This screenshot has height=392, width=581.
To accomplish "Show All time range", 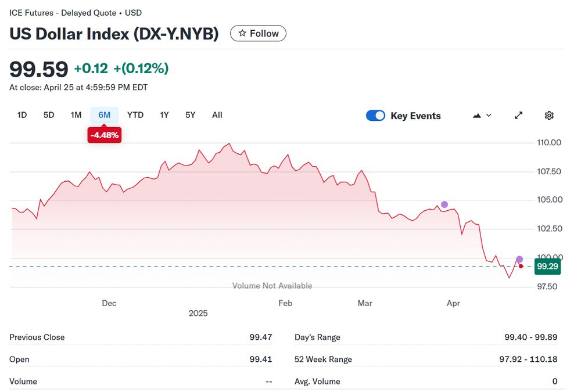I will click(x=217, y=115).
